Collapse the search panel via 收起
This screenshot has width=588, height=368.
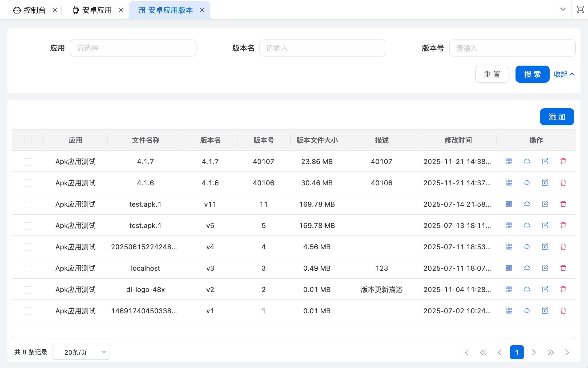click(x=564, y=74)
